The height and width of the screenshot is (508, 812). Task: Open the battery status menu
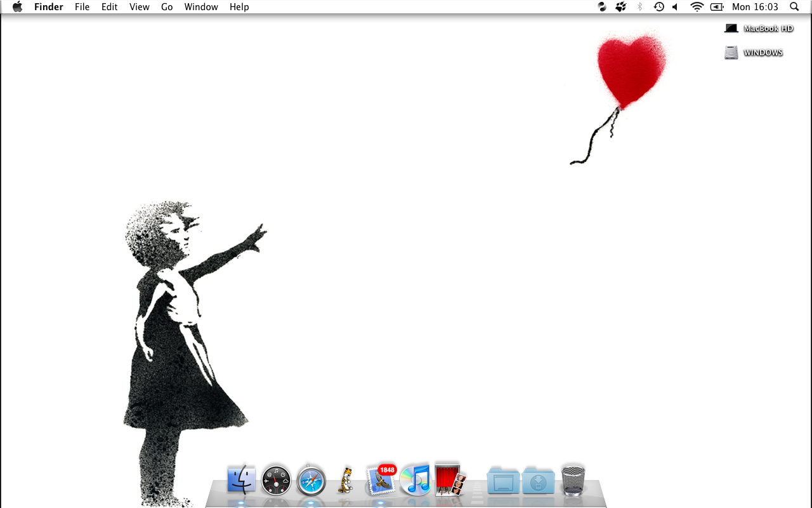click(x=717, y=7)
